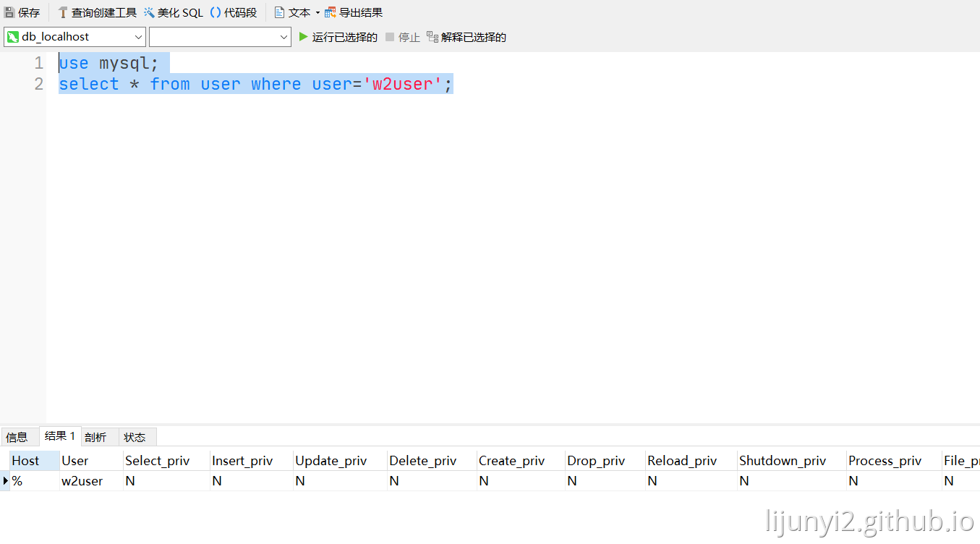Open the empty database selector dropdown

(x=284, y=37)
